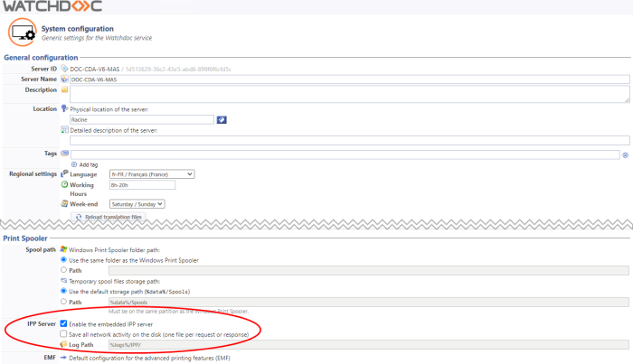Viewport: 633px width, 364px height.
Task: Click the Add tag link
Action: tap(88, 164)
